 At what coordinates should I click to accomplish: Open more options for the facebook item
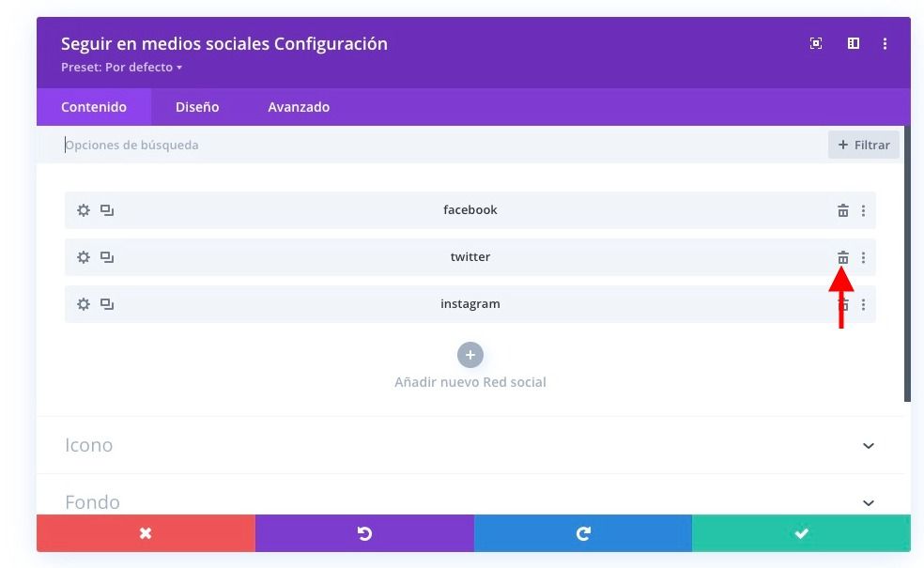pos(863,210)
